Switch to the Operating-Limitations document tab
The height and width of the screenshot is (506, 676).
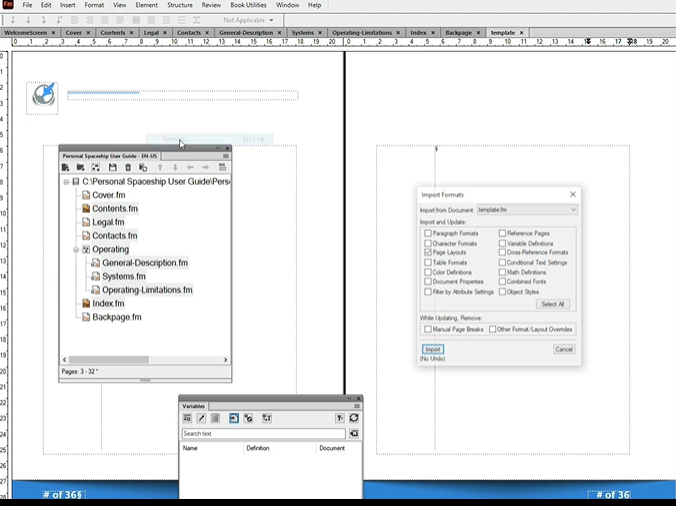coord(362,33)
